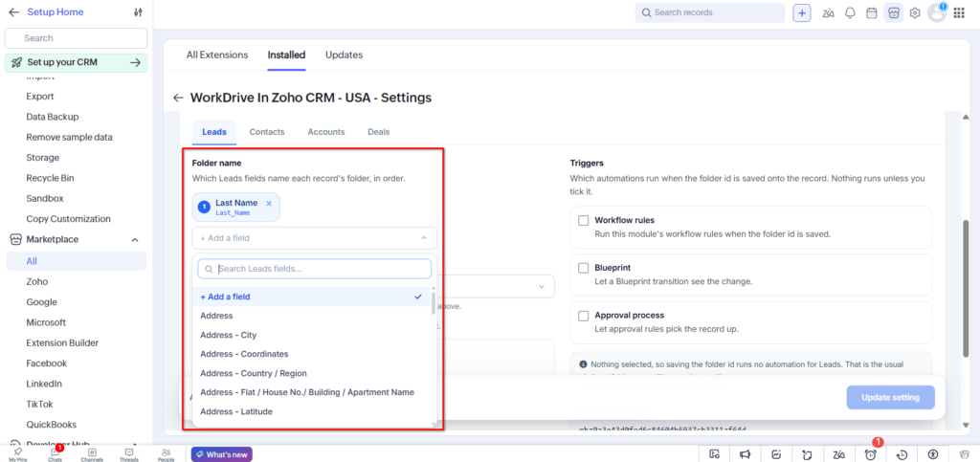Click the Marketplace store icon in sidebar

[15, 239]
